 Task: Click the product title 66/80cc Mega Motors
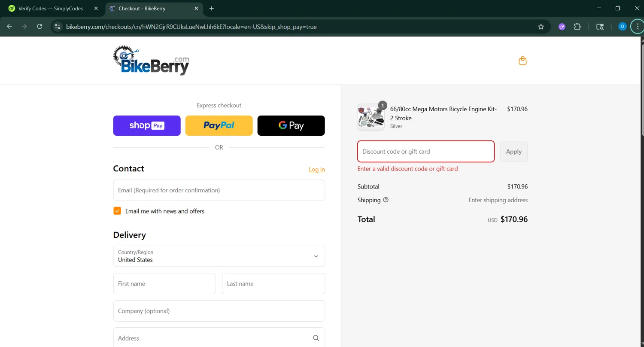[x=444, y=113]
